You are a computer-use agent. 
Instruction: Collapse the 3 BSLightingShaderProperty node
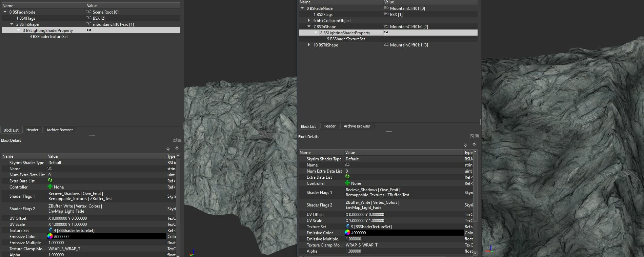19,30
